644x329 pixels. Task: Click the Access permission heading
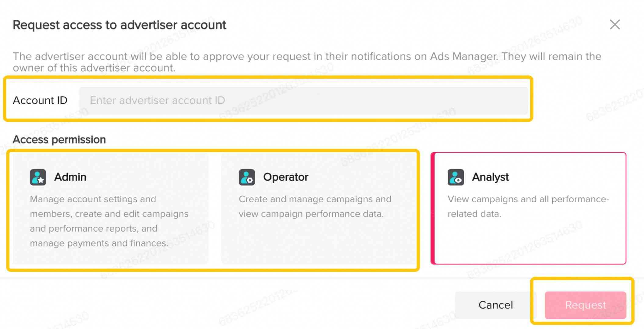point(59,140)
